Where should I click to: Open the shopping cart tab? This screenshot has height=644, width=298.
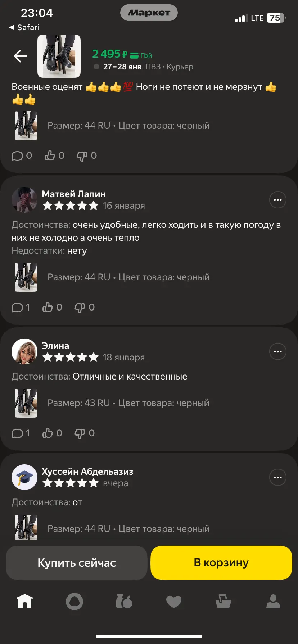223,601
